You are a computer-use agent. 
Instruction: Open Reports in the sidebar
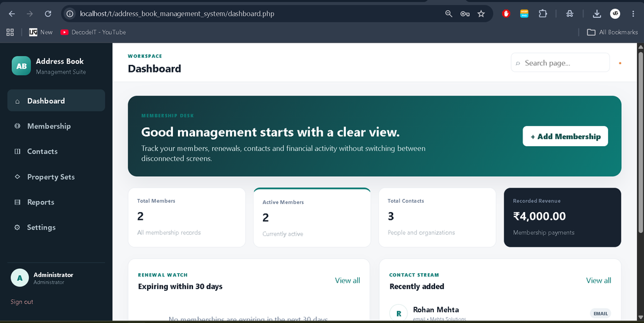pos(56,202)
